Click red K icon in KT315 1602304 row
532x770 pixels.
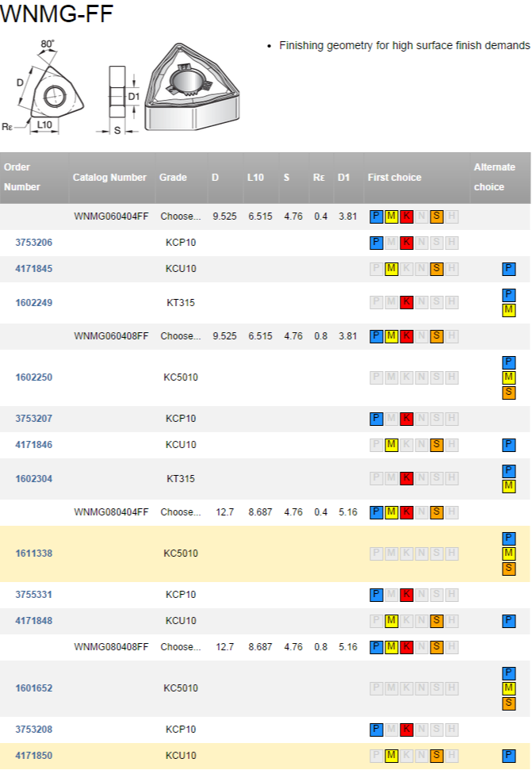pos(407,479)
